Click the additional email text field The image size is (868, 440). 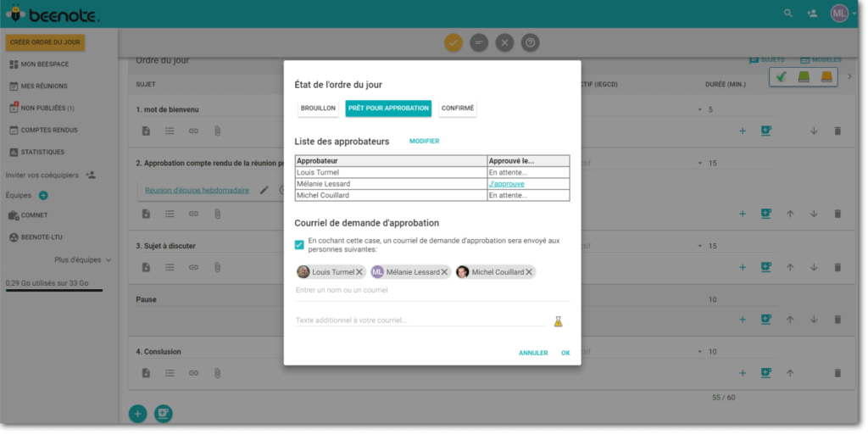[x=420, y=320]
